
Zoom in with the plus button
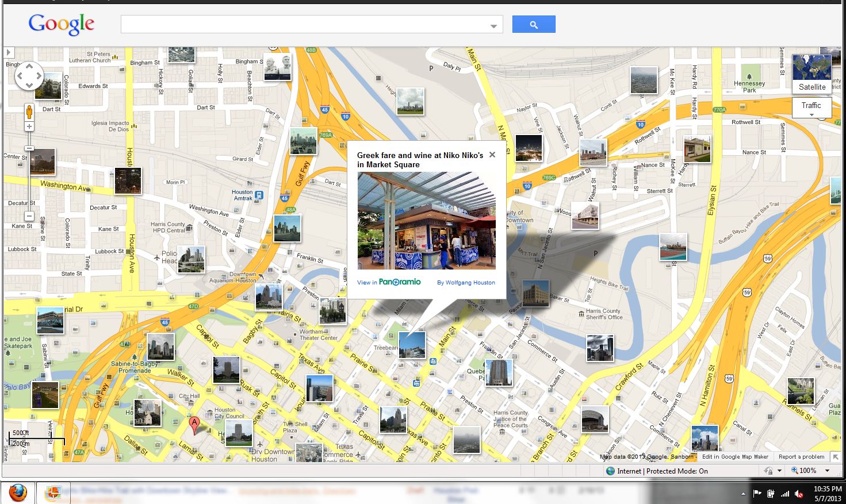pos(29,126)
